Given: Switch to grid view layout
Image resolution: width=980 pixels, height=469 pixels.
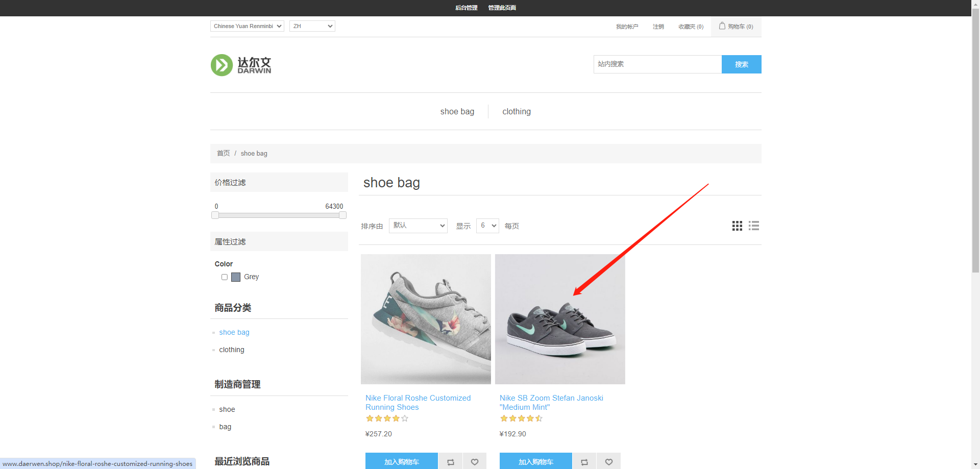Looking at the screenshot, I should coord(737,226).
